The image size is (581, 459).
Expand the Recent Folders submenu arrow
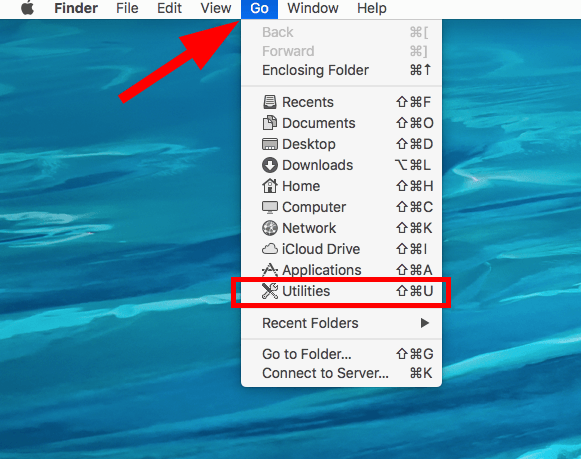[425, 323]
